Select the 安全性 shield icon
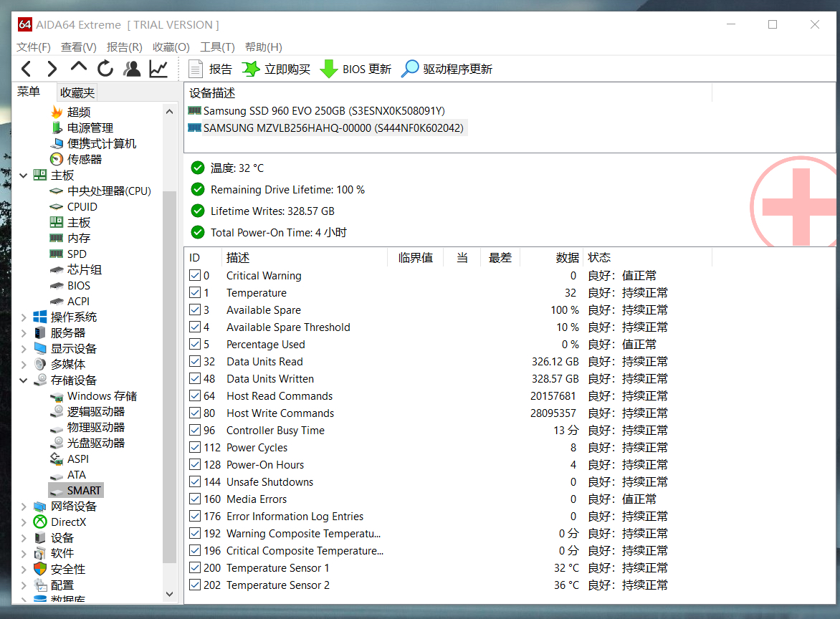 coord(40,569)
